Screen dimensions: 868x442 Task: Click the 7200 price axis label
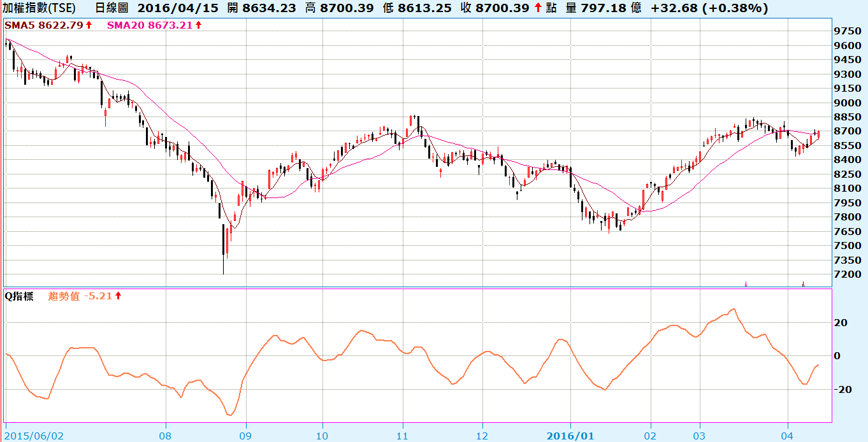coord(848,274)
